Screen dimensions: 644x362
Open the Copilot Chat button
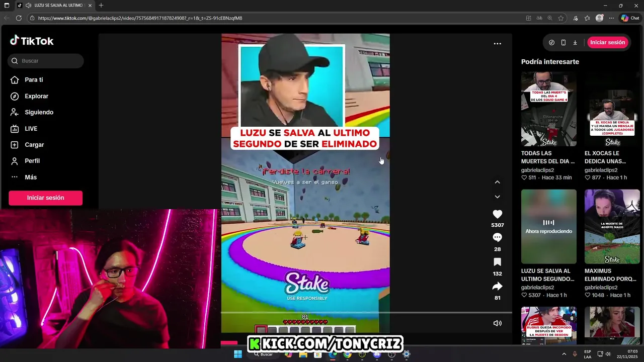[x=630, y=18]
